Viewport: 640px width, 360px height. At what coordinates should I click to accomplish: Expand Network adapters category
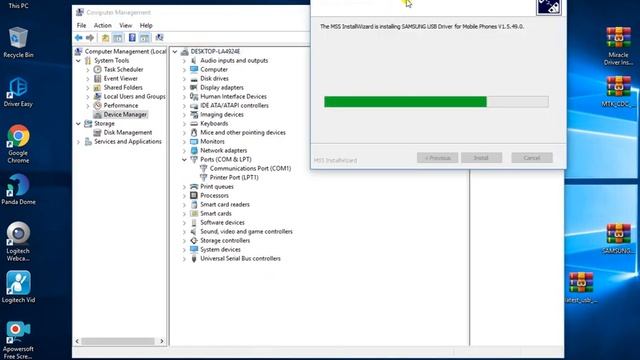click(x=184, y=151)
